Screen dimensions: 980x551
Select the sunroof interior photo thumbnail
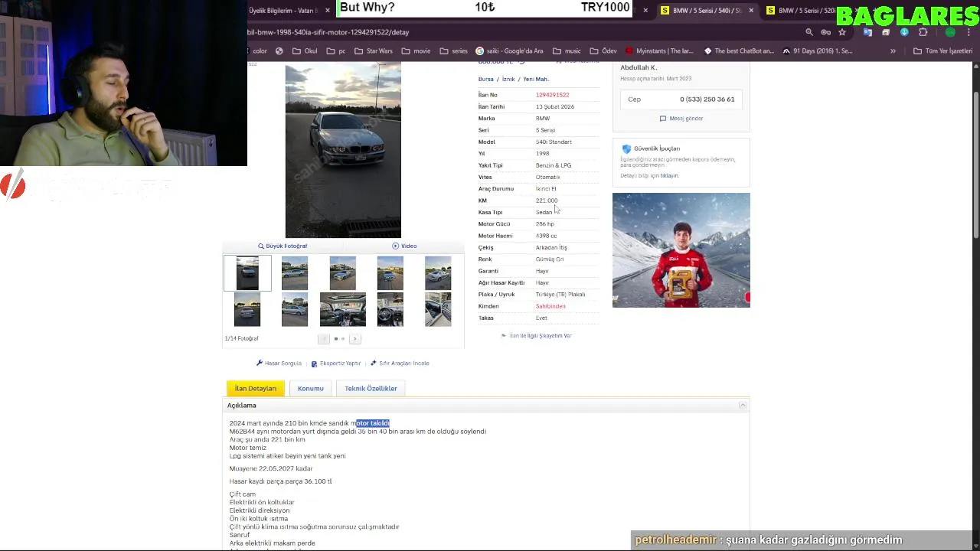click(x=342, y=309)
